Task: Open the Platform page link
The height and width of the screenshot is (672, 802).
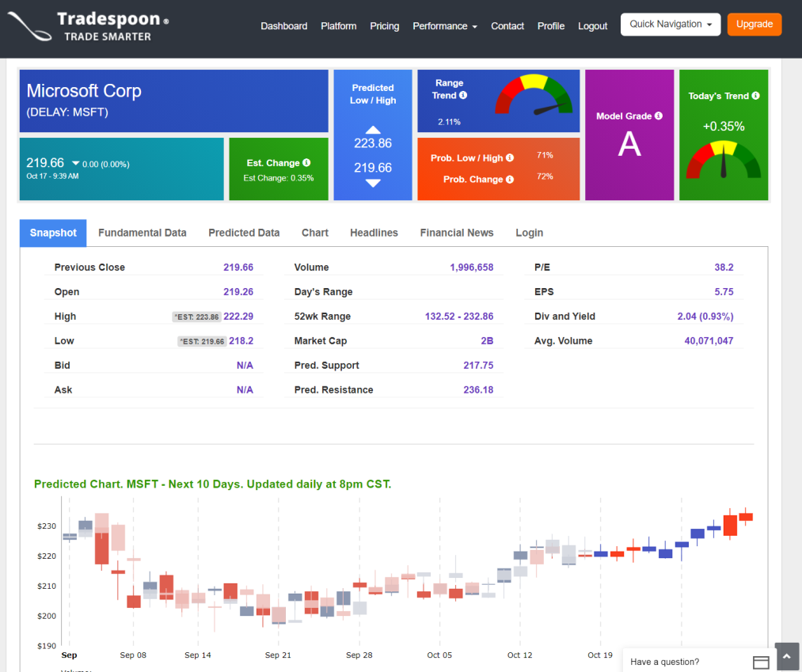Action: click(339, 26)
